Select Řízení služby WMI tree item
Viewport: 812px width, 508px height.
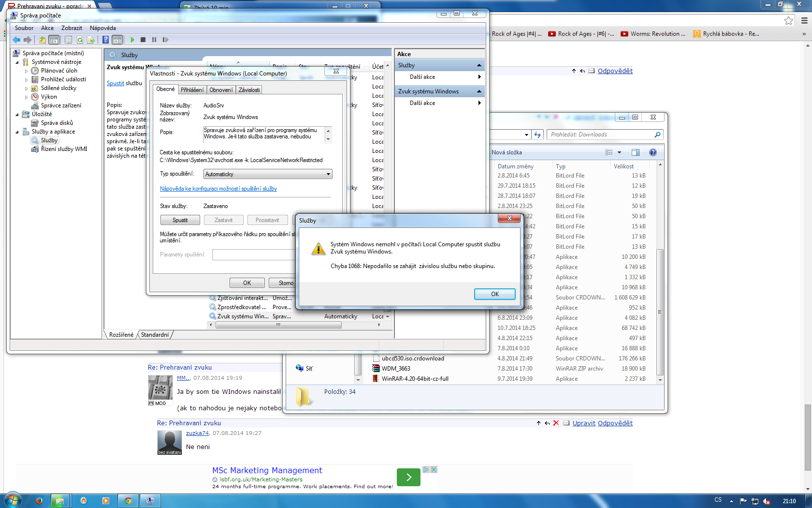pyautogui.click(x=64, y=149)
